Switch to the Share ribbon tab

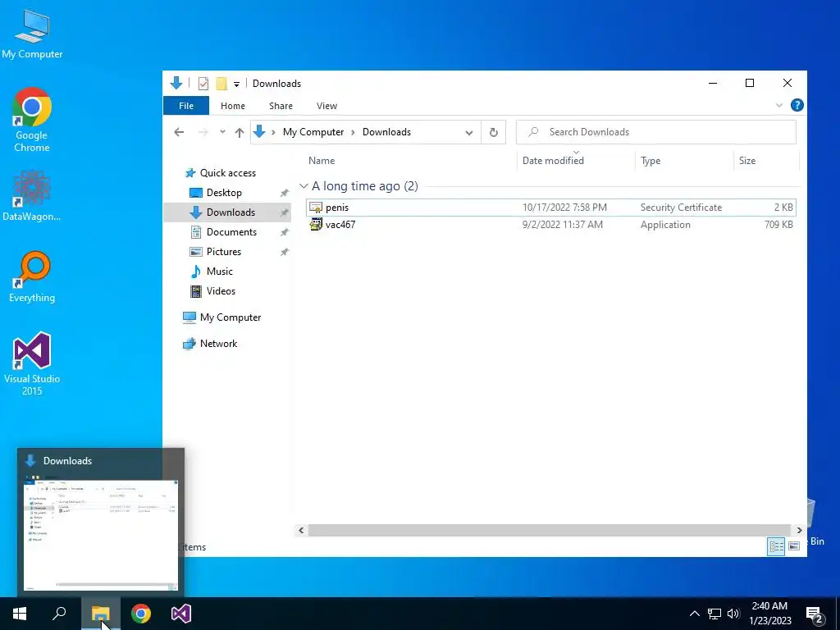click(281, 106)
